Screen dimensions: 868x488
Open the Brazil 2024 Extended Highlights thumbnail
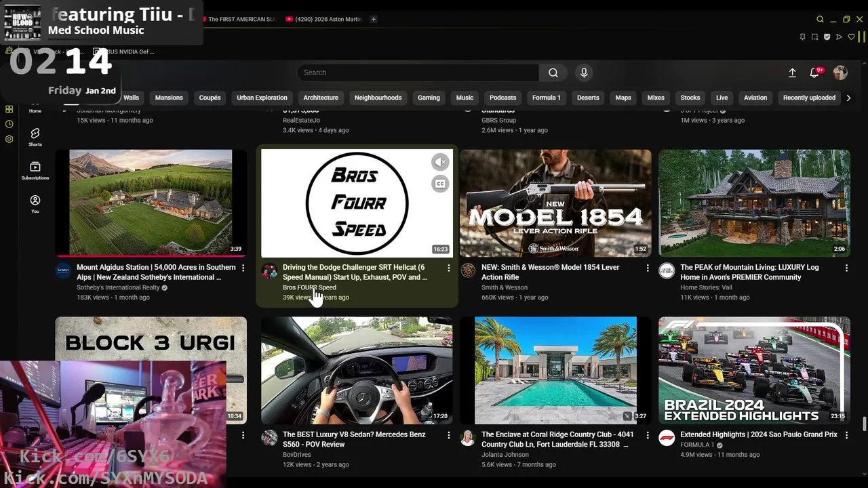[754, 370]
